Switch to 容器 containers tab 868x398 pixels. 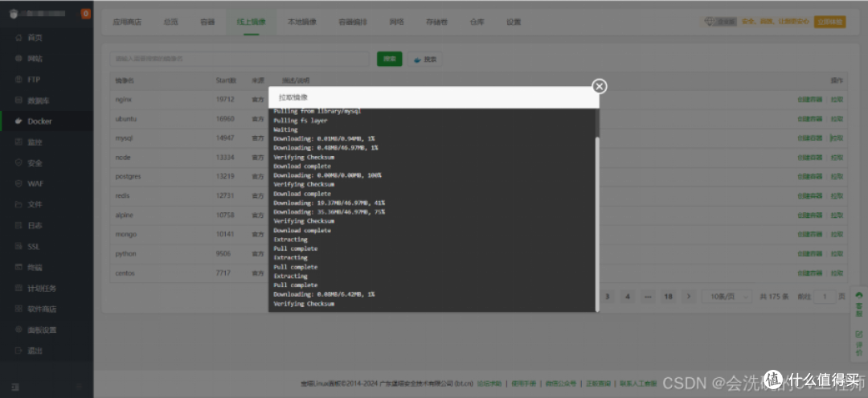pyautogui.click(x=207, y=23)
